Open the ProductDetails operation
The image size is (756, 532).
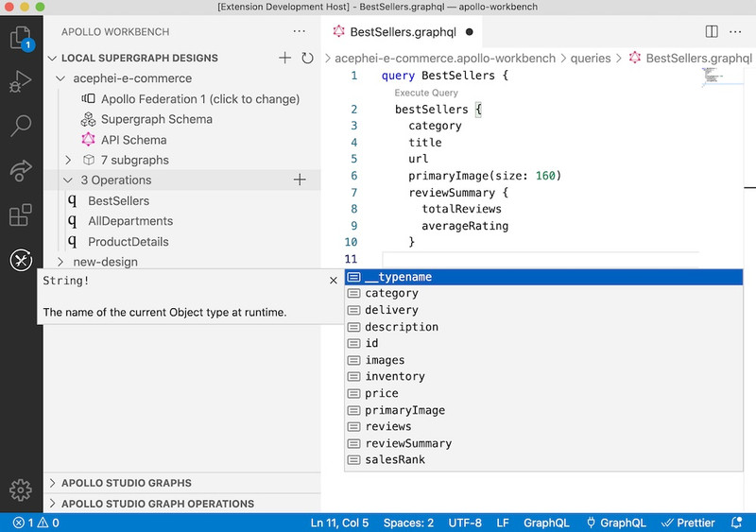coord(129,242)
